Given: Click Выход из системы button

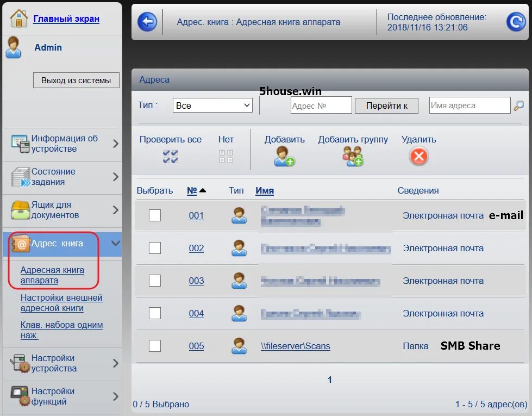Looking at the screenshot, I should coord(76,80).
